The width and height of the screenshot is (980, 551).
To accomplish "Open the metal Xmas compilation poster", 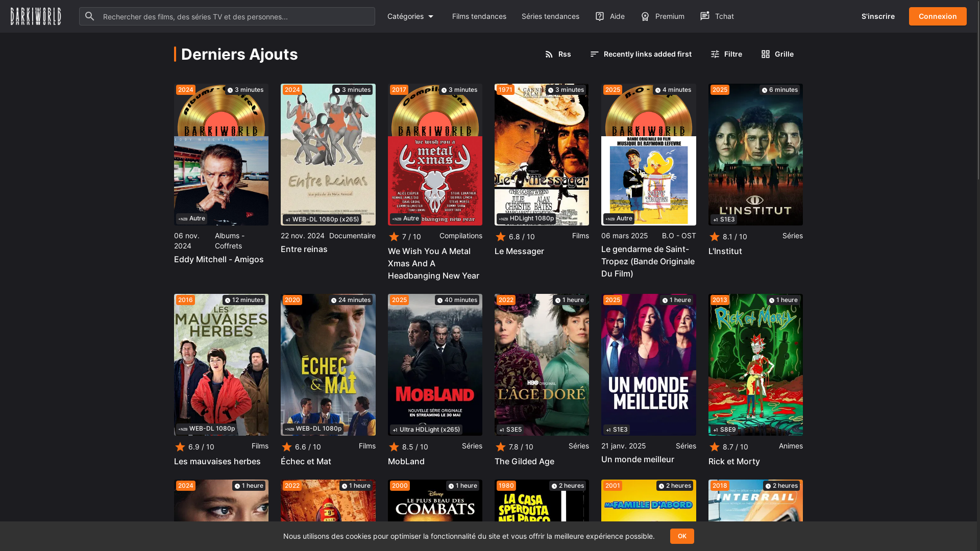I will 435,155.
